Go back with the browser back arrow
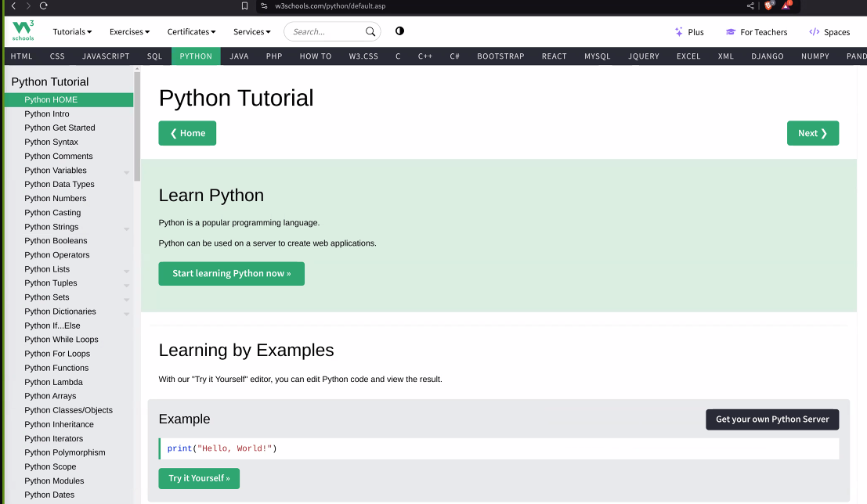The width and height of the screenshot is (867, 504). 14,6
